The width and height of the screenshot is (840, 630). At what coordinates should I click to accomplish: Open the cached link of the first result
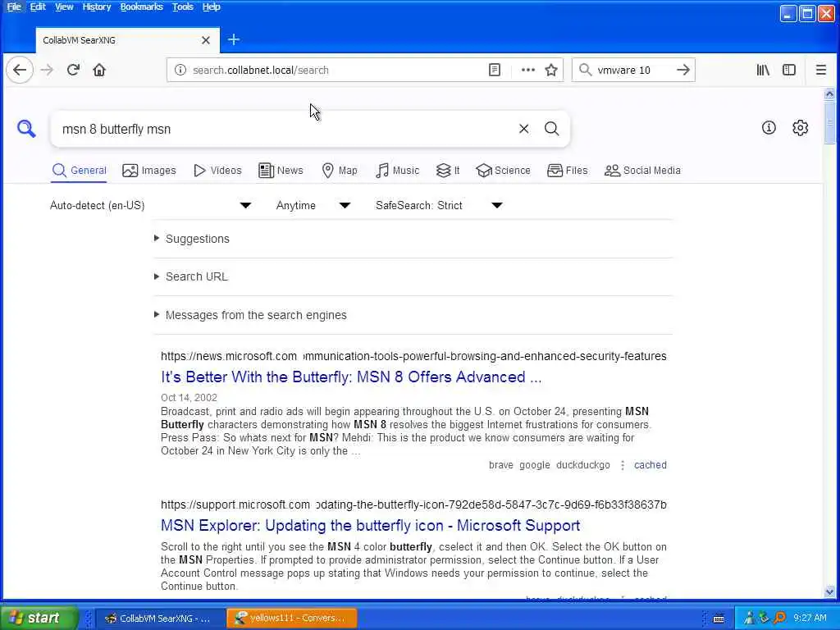[651, 465]
